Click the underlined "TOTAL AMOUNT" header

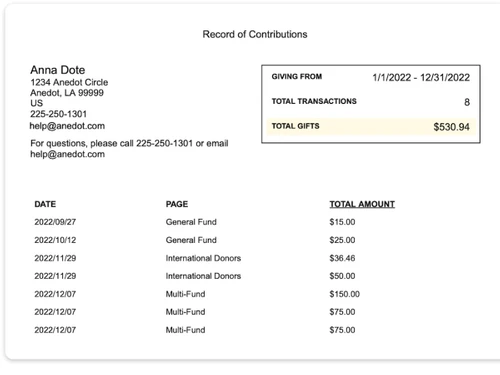[x=362, y=204]
